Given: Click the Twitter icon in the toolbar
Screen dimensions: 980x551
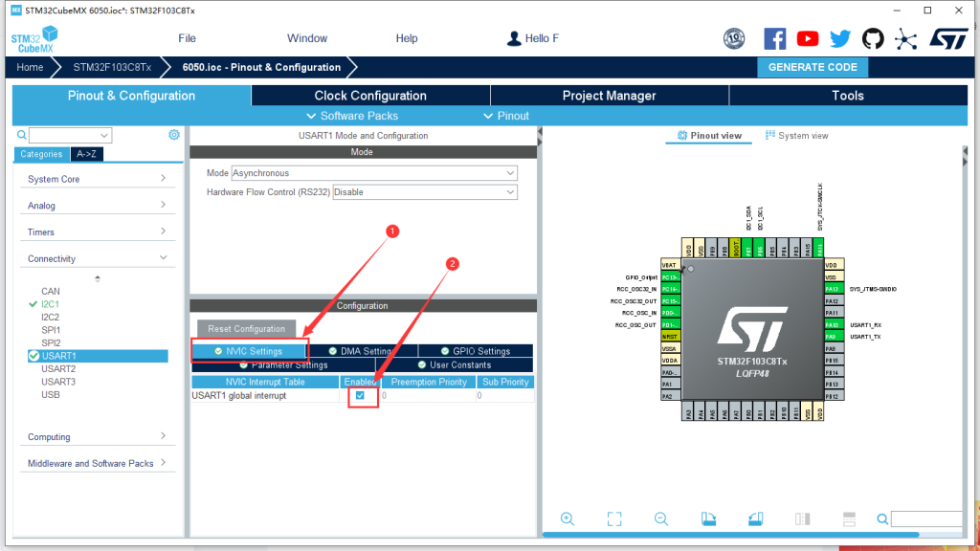Looking at the screenshot, I should point(839,38).
